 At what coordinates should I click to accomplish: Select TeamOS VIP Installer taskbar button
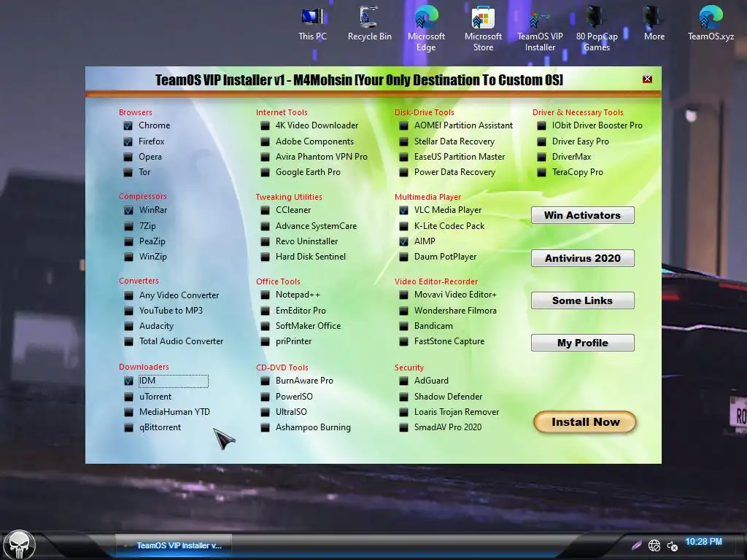(x=174, y=545)
